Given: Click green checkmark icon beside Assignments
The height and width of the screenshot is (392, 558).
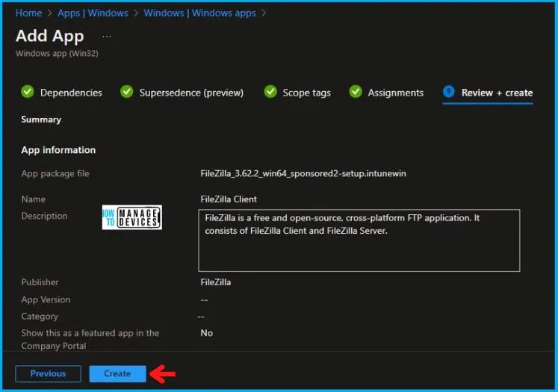Looking at the screenshot, I should click(356, 92).
